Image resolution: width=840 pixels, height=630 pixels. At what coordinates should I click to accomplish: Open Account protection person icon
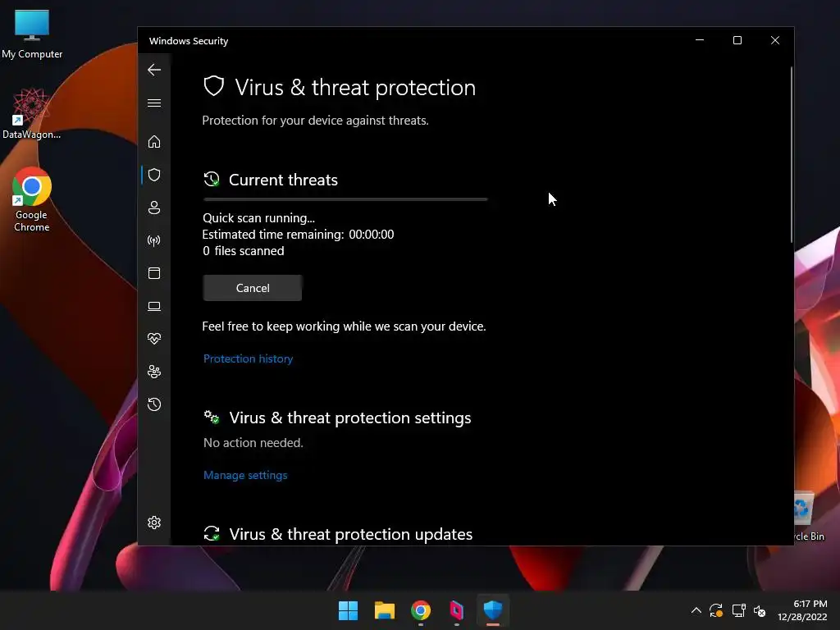click(154, 208)
